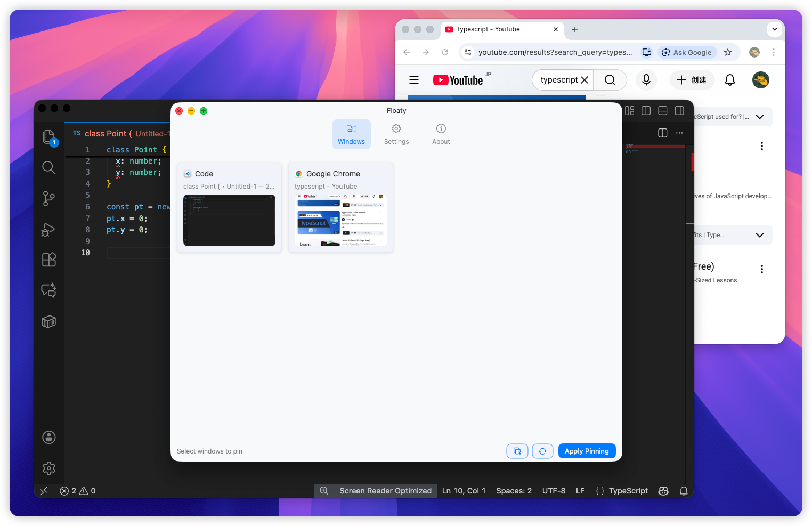Select the Code window to pin
This screenshot has height=526, width=812.
[229, 207]
